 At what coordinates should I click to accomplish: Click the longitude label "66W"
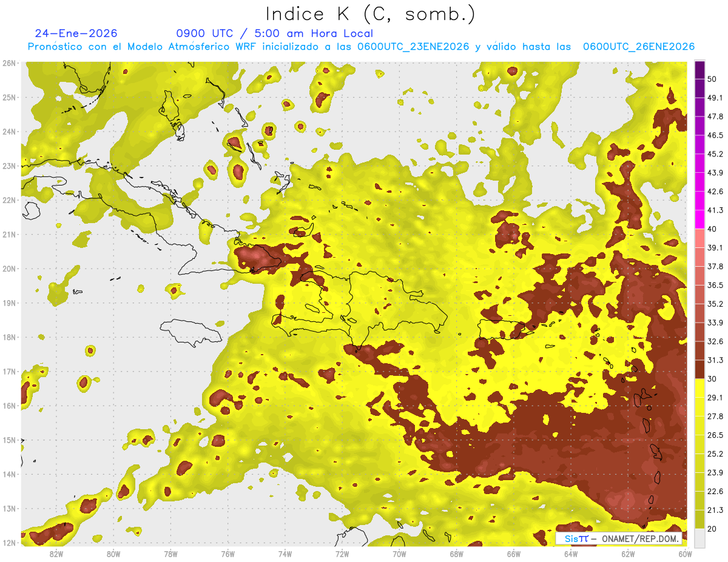pos(513,554)
